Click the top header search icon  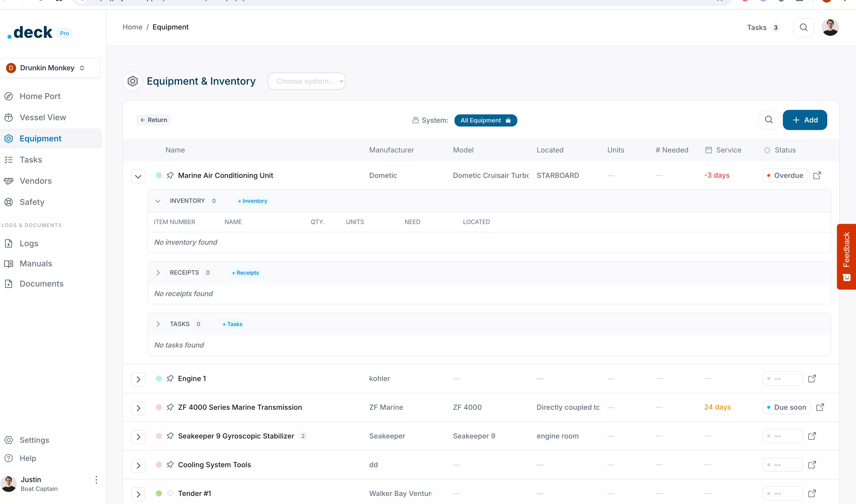click(803, 27)
